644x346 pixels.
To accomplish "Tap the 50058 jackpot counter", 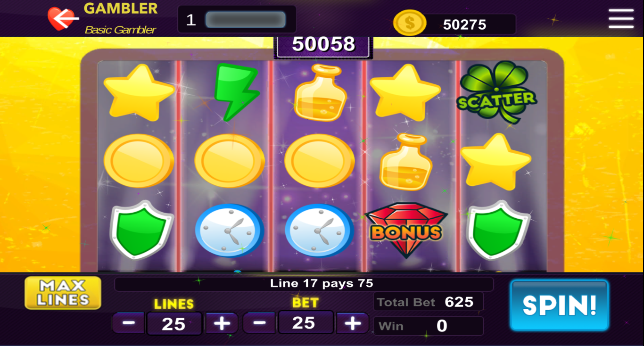I will pos(323,44).
